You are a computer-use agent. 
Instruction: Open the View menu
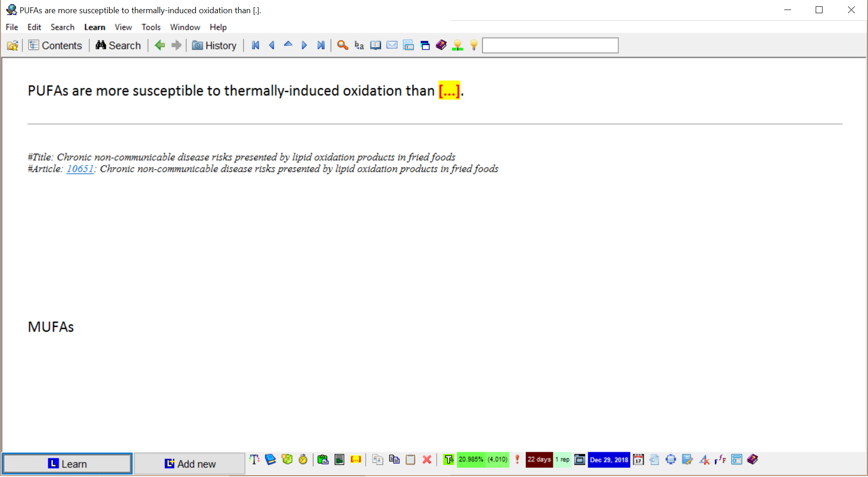point(123,27)
